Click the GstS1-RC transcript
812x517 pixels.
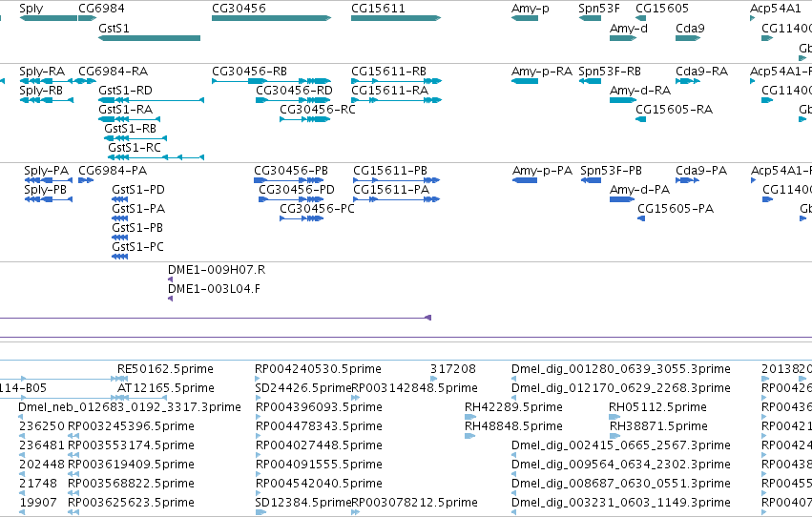click(x=156, y=157)
